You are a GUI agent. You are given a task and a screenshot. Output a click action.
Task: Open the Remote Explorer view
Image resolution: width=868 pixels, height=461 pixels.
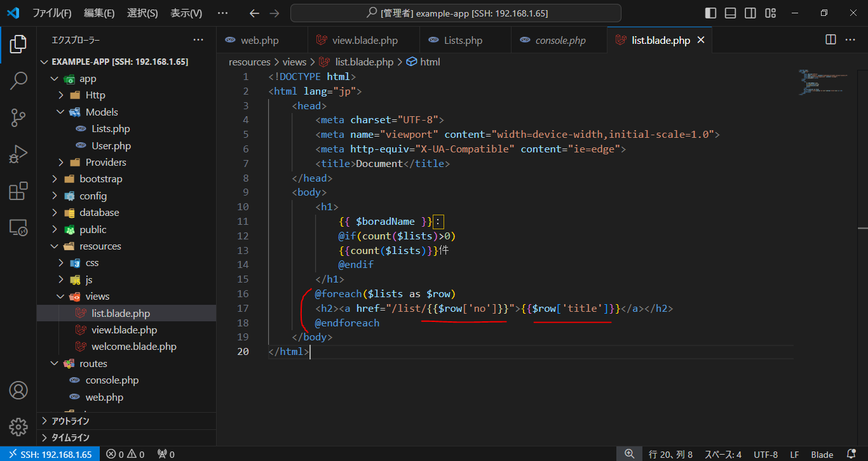(18, 228)
